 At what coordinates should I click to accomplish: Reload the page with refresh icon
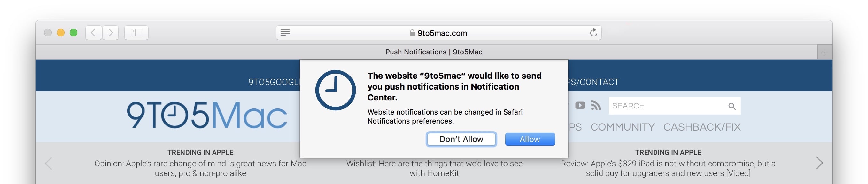[593, 33]
